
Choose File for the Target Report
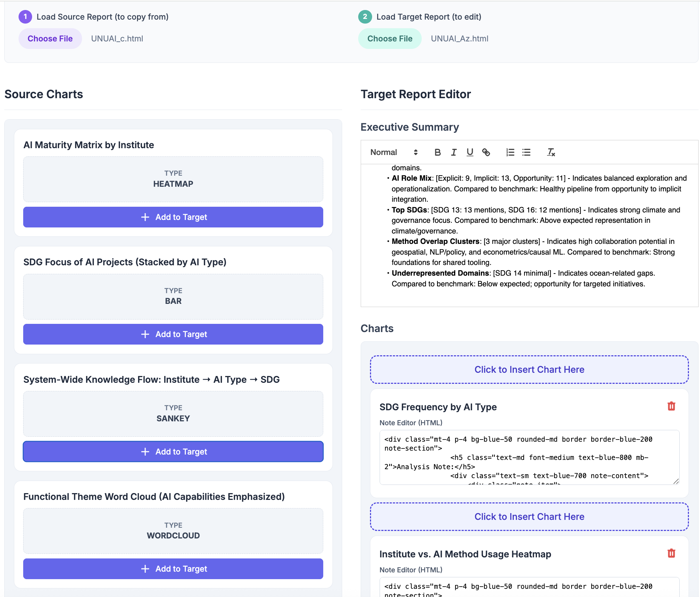[x=390, y=38]
